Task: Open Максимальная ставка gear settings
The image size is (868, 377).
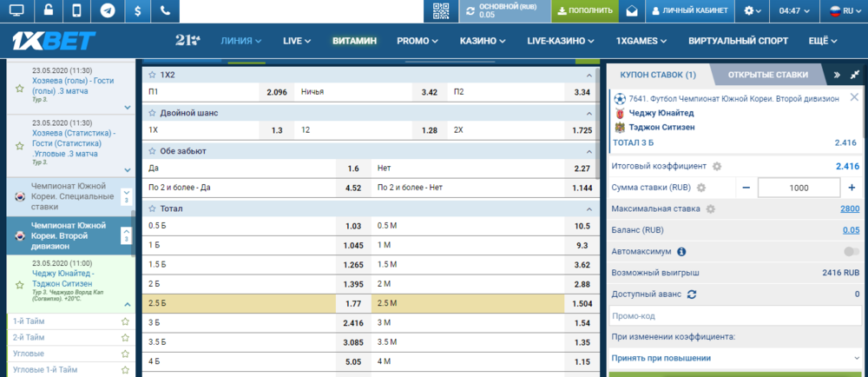Action: (x=711, y=208)
